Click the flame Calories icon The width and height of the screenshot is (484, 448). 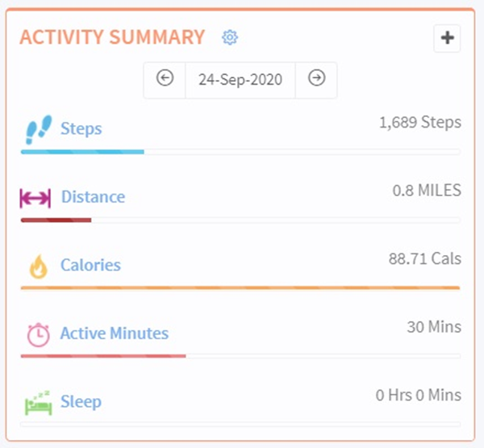pos(39,266)
